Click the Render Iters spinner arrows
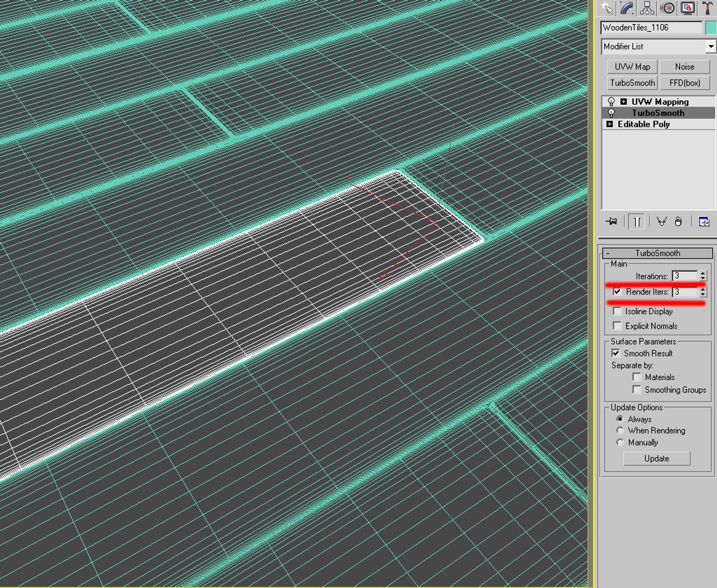Screen dimensions: 717x588 tap(703, 292)
